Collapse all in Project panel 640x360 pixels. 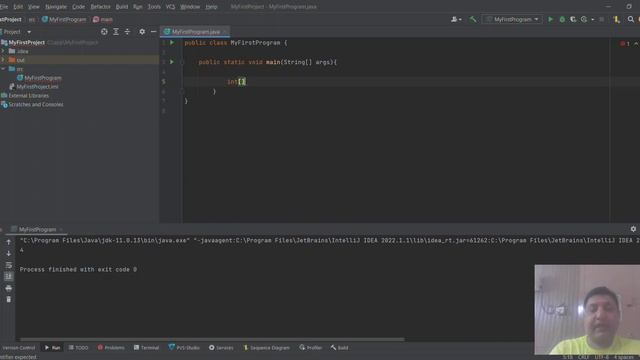(x=127, y=31)
